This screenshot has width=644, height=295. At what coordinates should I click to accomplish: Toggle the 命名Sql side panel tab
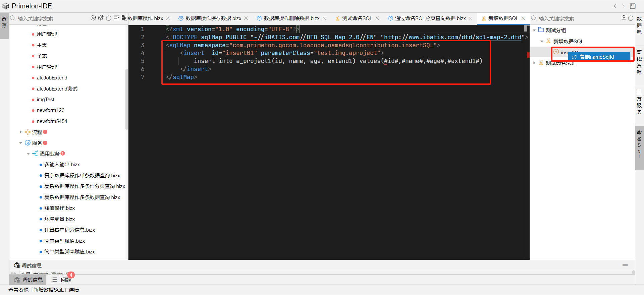point(639,144)
